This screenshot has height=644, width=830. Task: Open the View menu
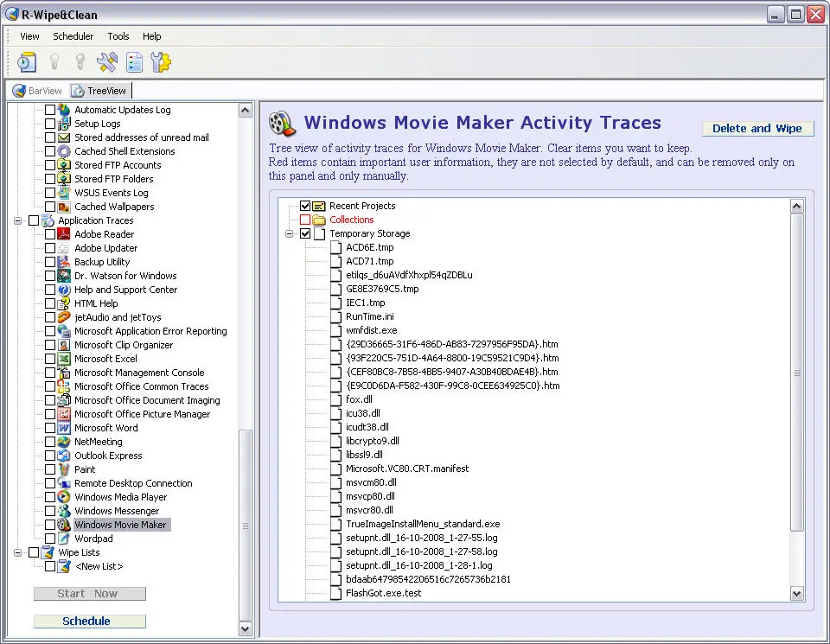(x=29, y=36)
